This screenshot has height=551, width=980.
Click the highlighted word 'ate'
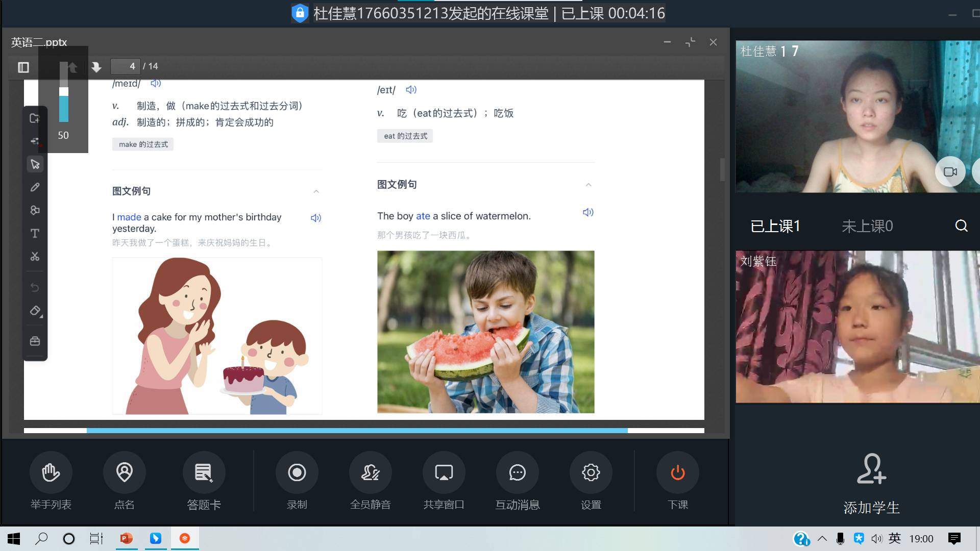(423, 216)
